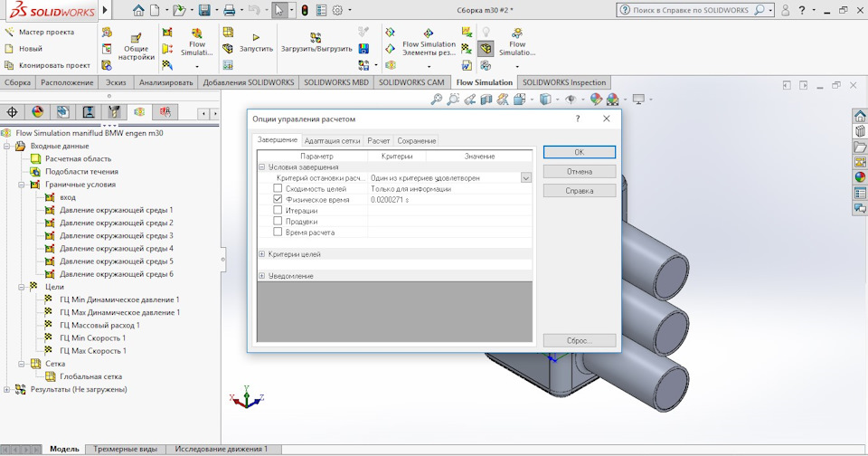Click the Print icon
This screenshot has height=456, width=868.
[x=229, y=10]
